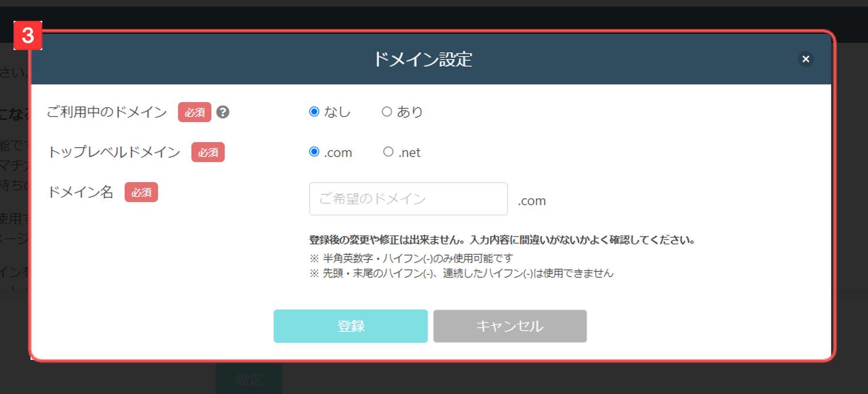Choose the .com top-level domain

click(314, 152)
